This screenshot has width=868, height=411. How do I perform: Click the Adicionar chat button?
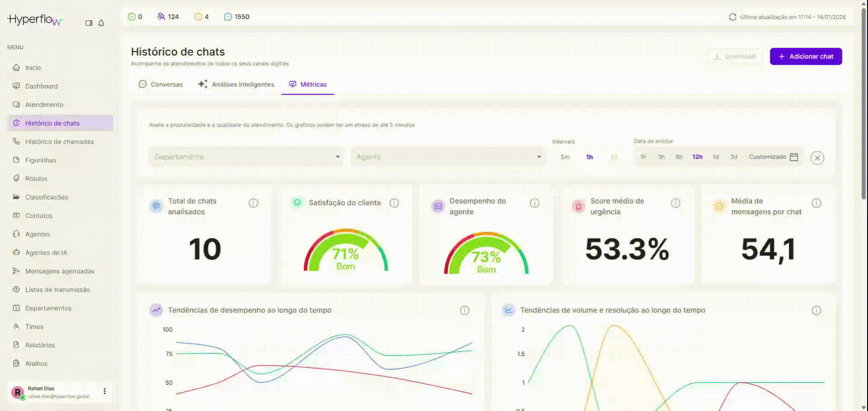pyautogui.click(x=806, y=56)
